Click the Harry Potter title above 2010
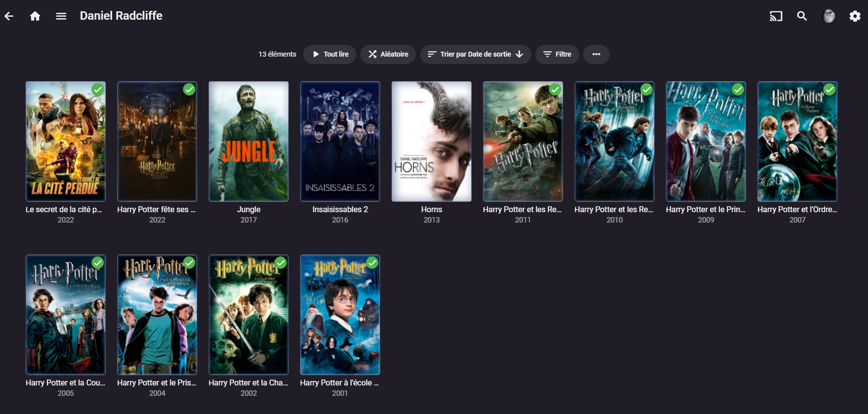Viewport: 868px width, 414px height. point(614,209)
